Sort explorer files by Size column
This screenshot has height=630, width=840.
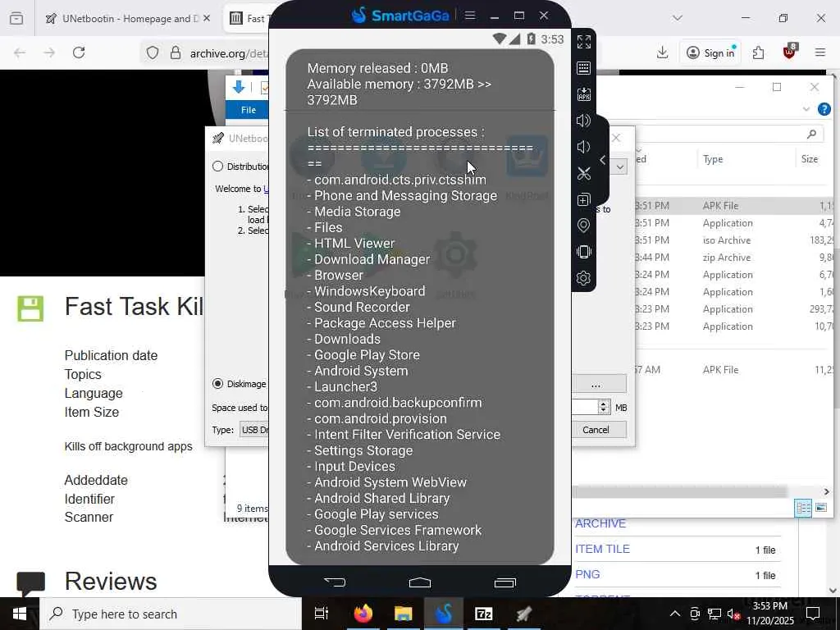point(810,159)
